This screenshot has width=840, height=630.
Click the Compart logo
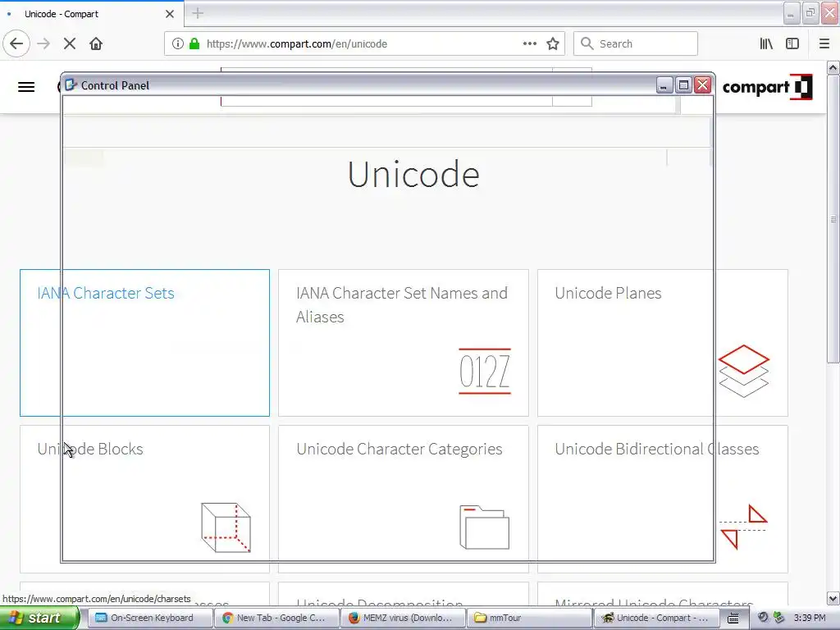click(x=768, y=87)
